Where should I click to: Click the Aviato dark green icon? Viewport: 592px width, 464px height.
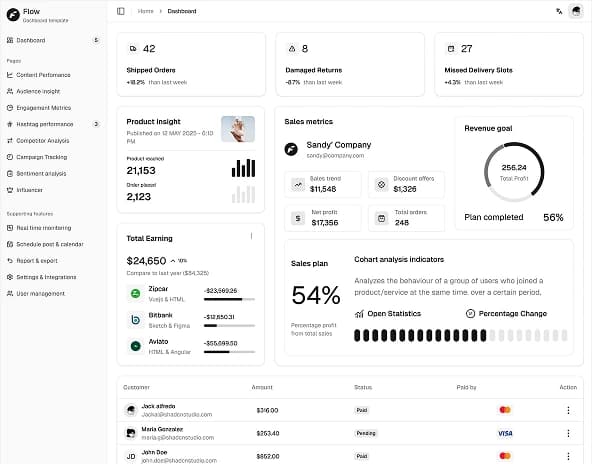tap(136, 346)
